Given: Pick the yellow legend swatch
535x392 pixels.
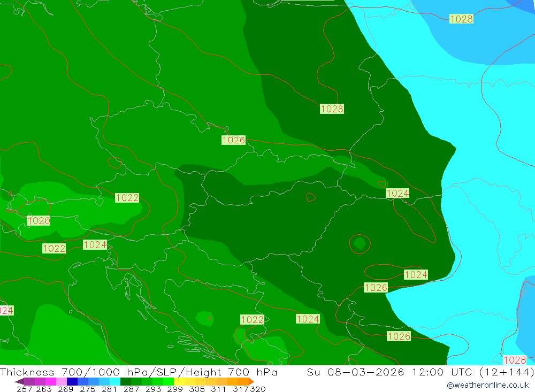Looking at the screenshot, I should pos(179,381).
